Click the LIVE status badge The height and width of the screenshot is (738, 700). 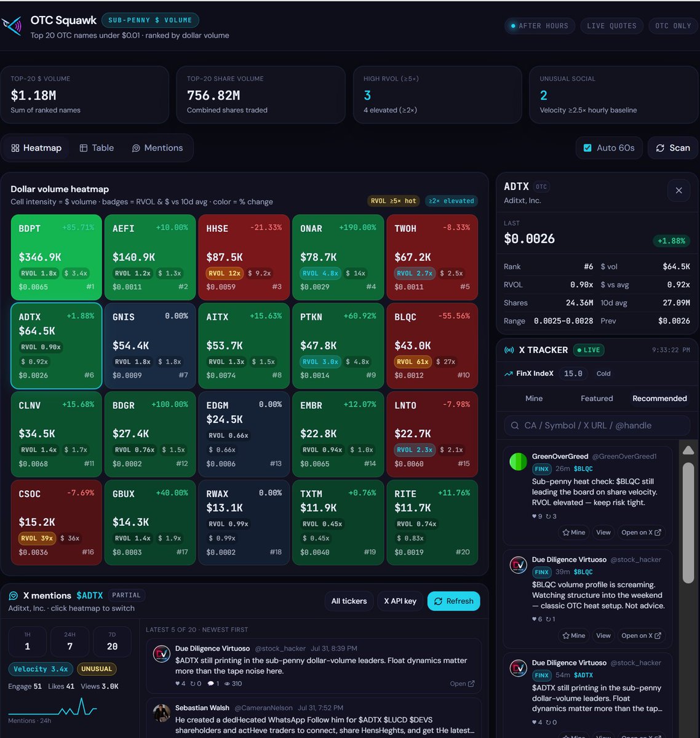click(589, 350)
